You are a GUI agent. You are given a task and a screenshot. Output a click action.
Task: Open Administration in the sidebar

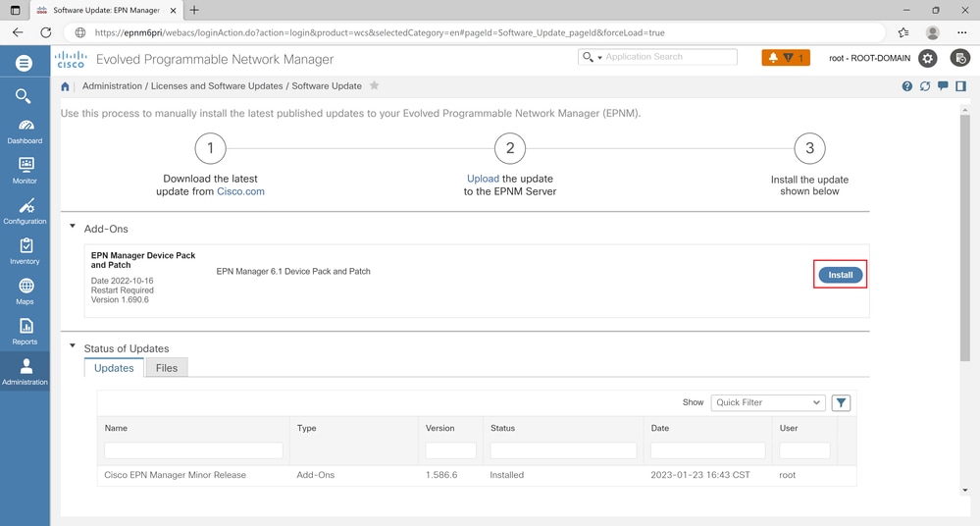25,372
